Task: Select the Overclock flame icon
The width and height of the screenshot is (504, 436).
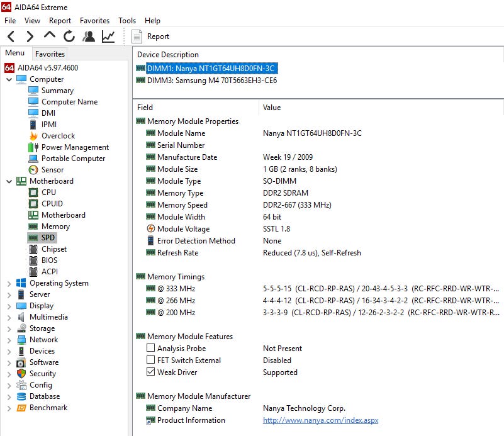Action: 33,136
